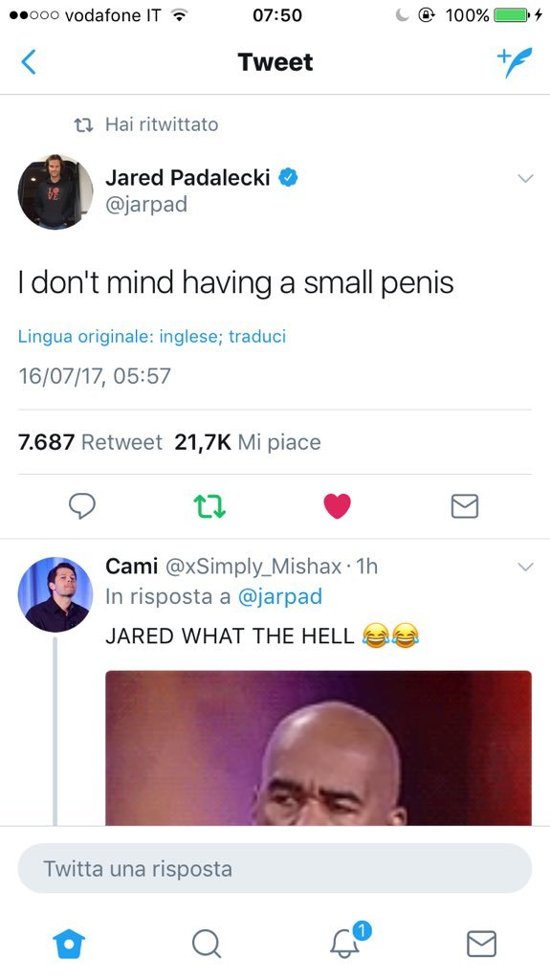Image resolution: width=550 pixels, height=980 pixels.
Task: Expand options chevron on Jared's tweet
Action: (526, 179)
